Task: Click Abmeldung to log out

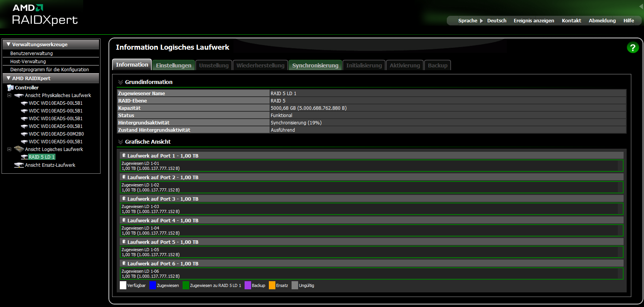Action: 602,21
